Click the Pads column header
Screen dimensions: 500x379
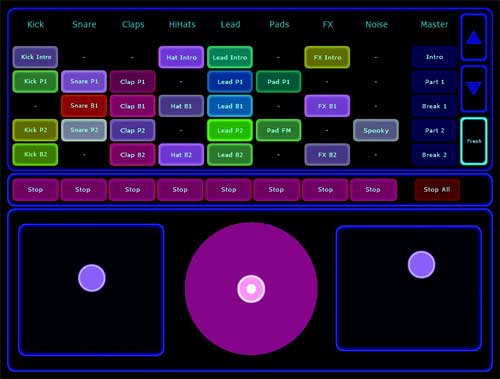[279, 24]
